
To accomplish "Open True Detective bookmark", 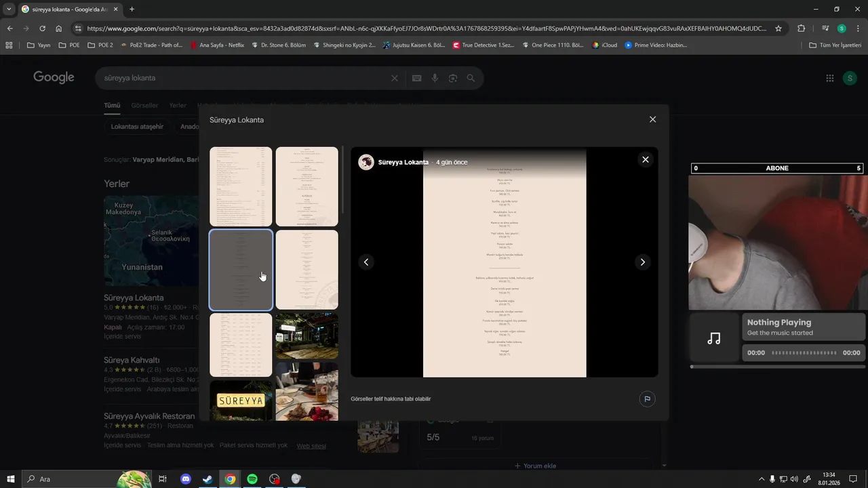I will point(484,45).
